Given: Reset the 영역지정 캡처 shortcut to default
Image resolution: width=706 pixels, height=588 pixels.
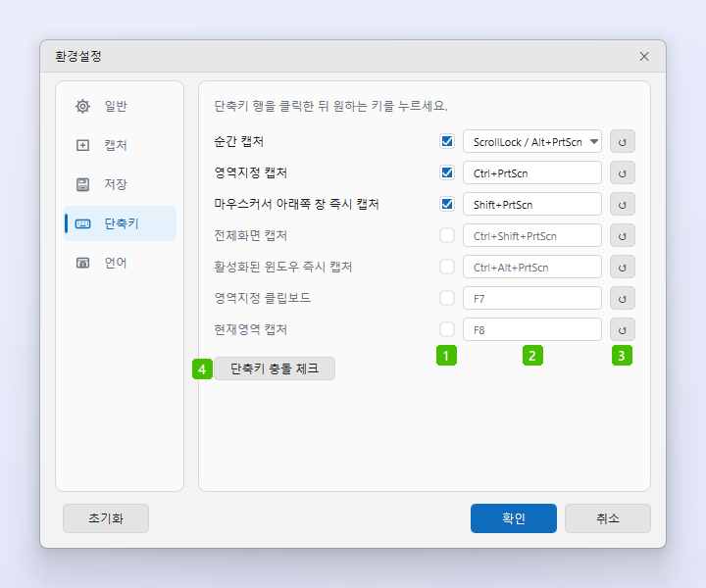Looking at the screenshot, I should [x=623, y=173].
